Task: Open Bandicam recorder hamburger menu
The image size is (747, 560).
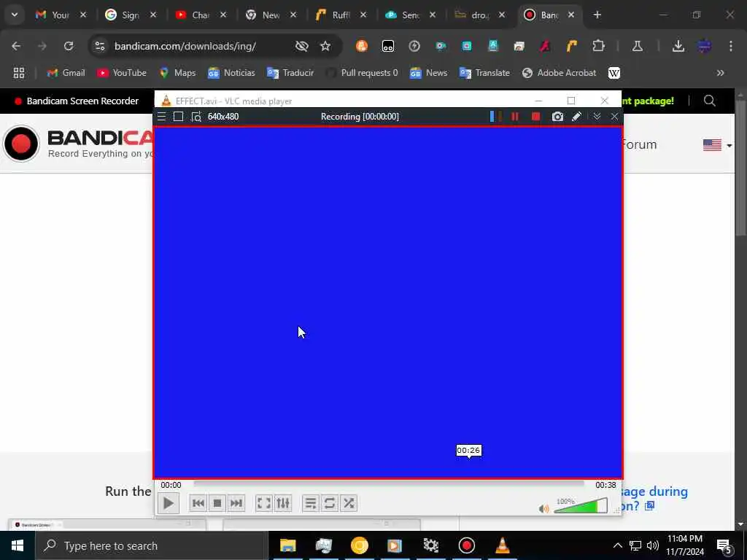Action: pyautogui.click(x=161, y=117)
